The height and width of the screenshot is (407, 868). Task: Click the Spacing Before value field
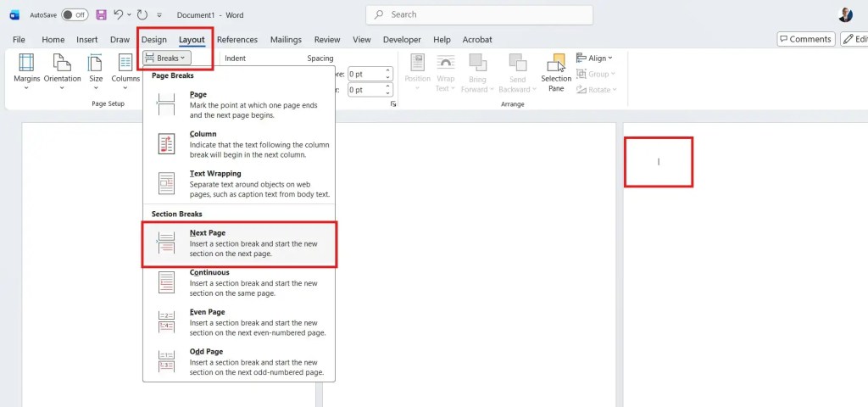click(366, 74)
